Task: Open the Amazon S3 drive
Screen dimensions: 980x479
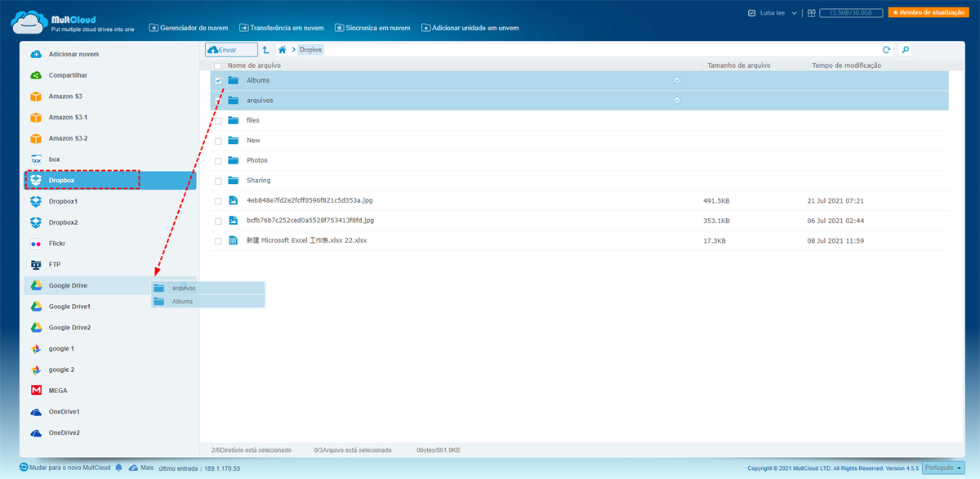Action: pyautogui.click(x=65, y=96)
